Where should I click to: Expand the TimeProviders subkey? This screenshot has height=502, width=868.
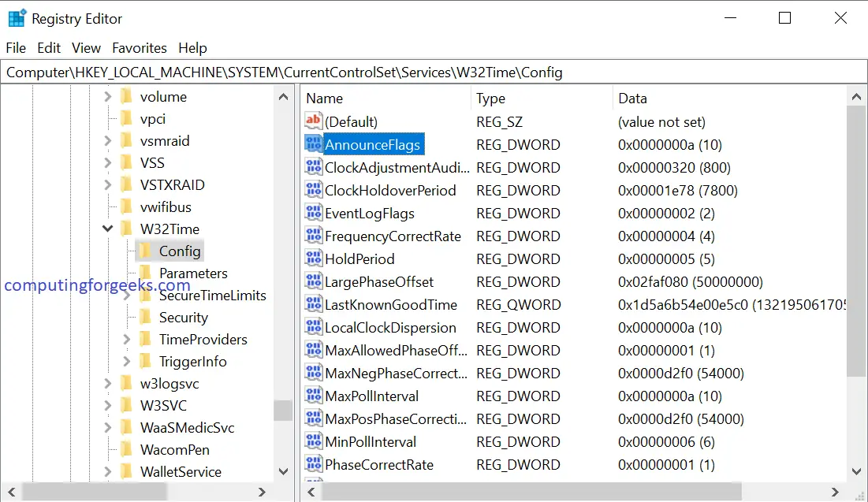[x=127, y=340]
